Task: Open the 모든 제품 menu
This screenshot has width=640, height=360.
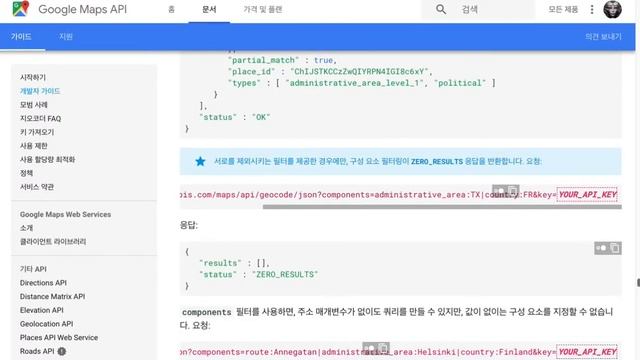Action: point(563,9)
